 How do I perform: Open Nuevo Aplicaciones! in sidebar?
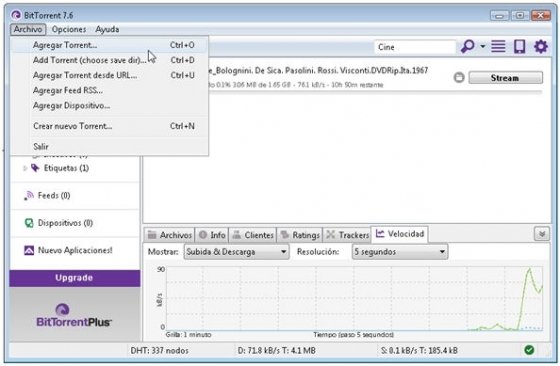tap(75, 250)
